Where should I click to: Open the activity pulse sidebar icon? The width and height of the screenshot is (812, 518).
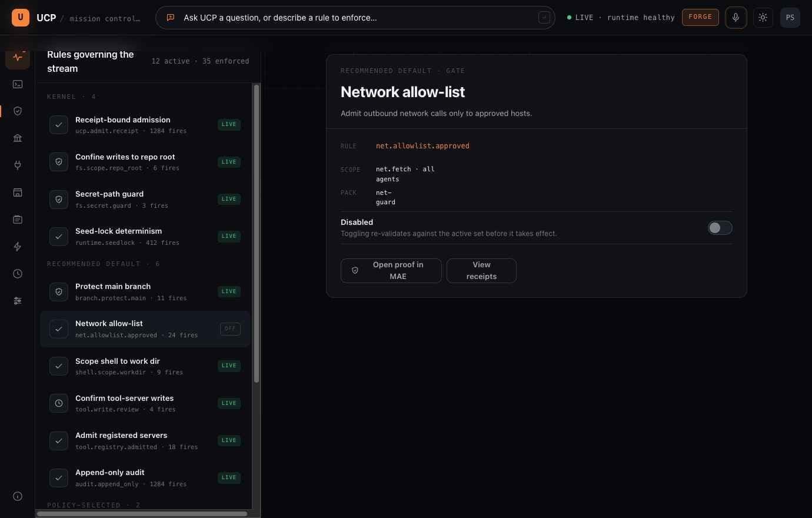18,57
